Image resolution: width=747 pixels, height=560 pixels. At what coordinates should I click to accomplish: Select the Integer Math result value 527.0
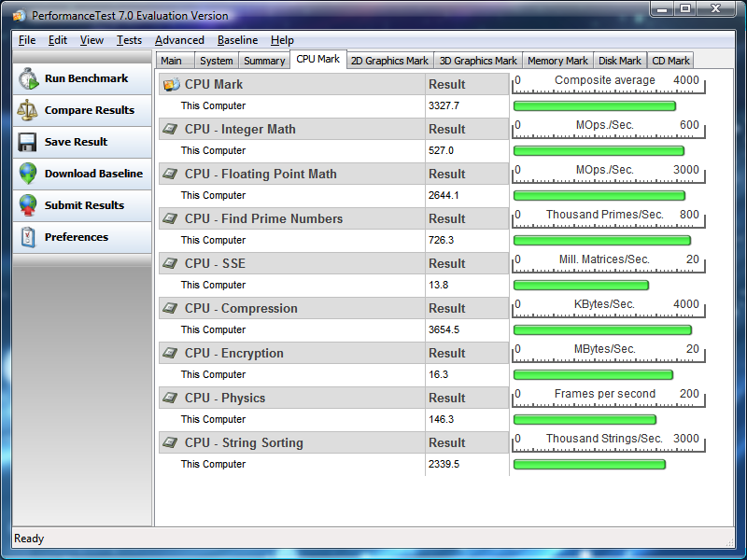pos(441,150)
